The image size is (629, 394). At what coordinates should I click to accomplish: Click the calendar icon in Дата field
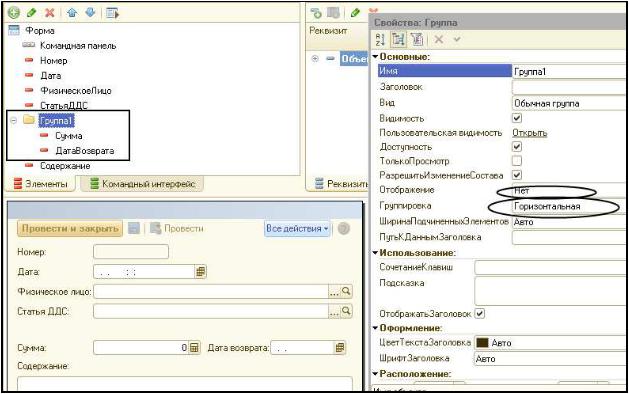click(x=201, y=272)
